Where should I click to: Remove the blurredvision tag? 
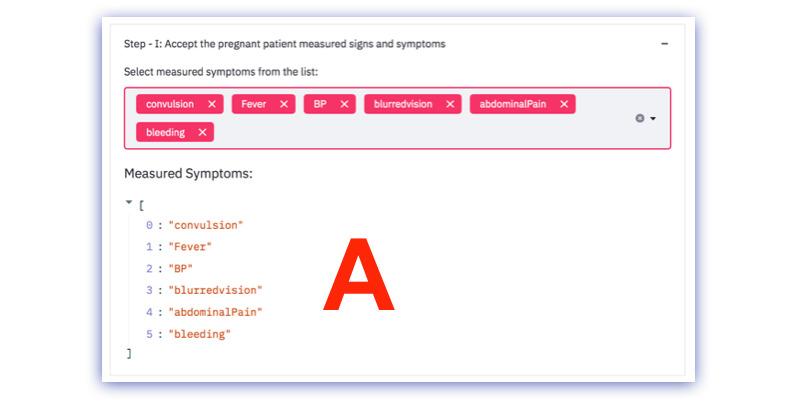[450, 104]
